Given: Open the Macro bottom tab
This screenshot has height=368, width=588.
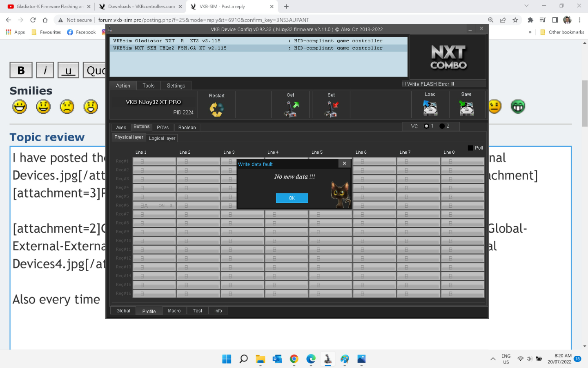Looking at the screenshot, I should 174,311.
